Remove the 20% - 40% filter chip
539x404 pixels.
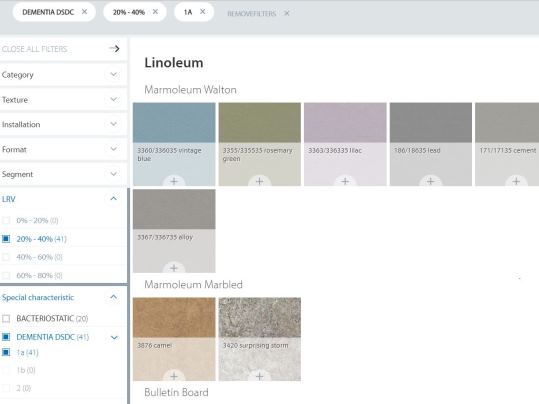pos(155,12)
